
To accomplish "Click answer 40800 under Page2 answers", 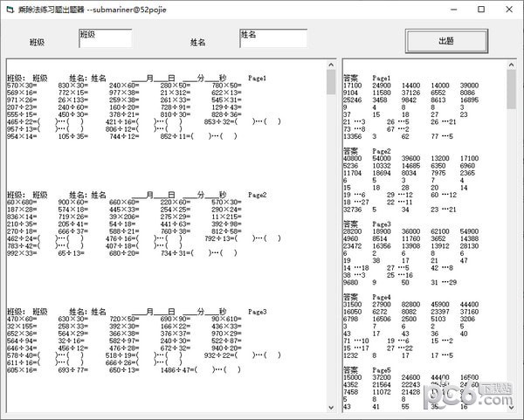I will click(x=353, y=158).
